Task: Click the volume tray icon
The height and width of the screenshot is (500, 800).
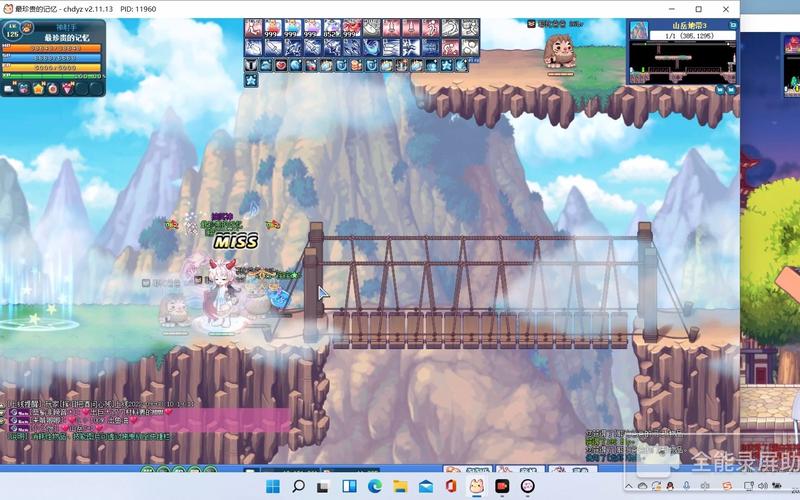Action: tap(763, 486)
